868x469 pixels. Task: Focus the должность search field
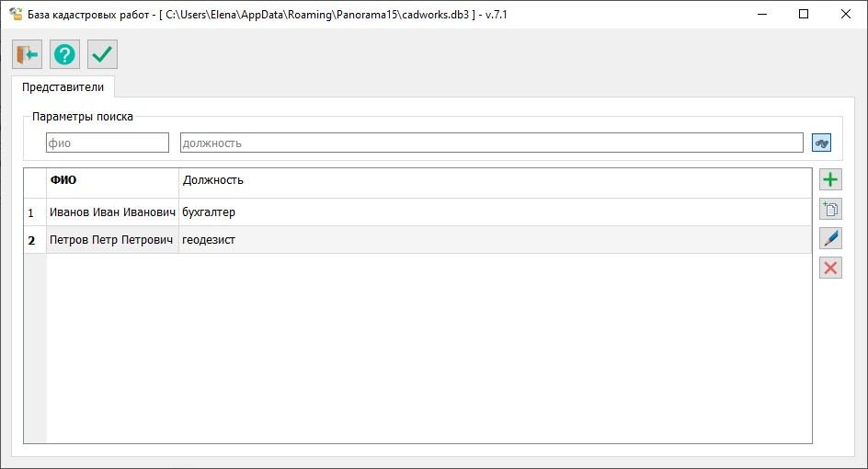[491, 143]
